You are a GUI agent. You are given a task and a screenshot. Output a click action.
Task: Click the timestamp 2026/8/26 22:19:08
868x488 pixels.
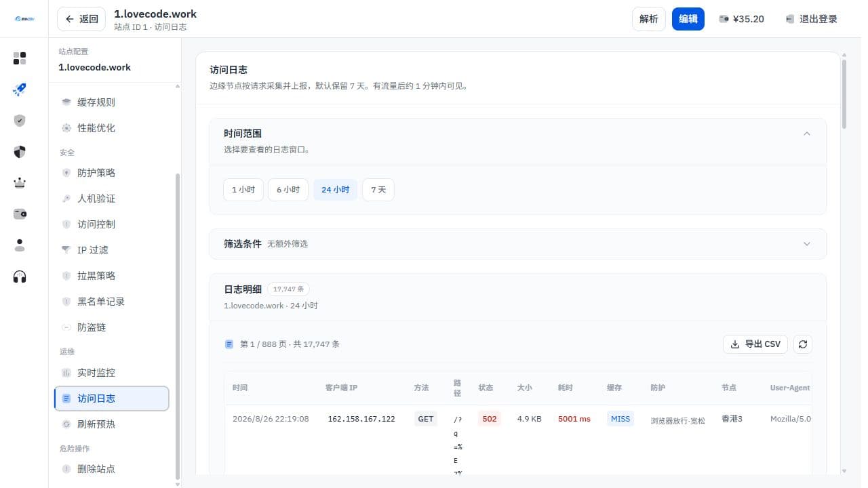[x=271, y=419]
